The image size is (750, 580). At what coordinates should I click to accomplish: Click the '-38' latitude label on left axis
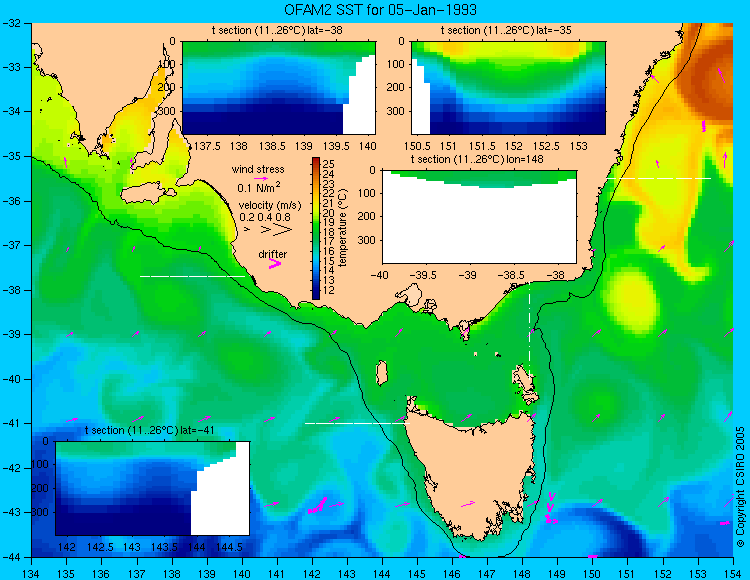click(x=11, y=290)
